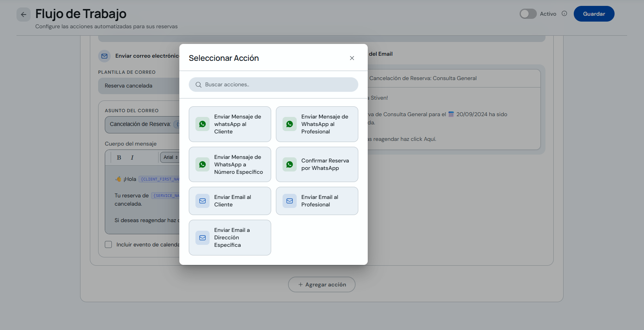Click envelope icon on Dirección Específica card
The image size is (644, 330).
[203, 237]
